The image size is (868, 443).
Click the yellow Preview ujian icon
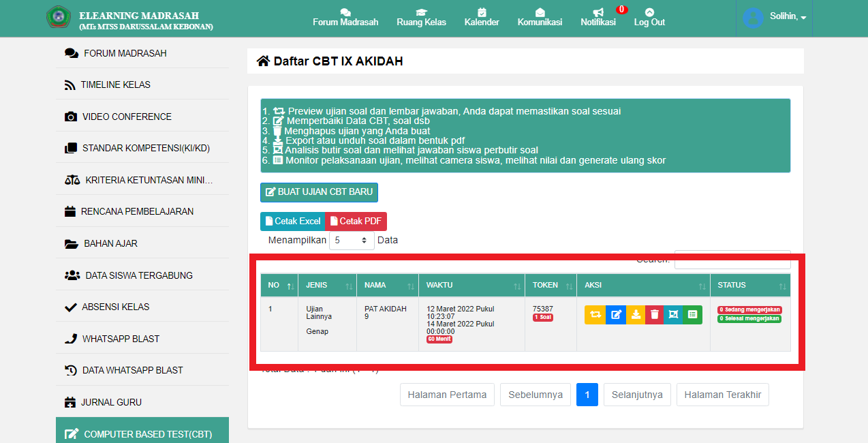[x=595, y=314]
